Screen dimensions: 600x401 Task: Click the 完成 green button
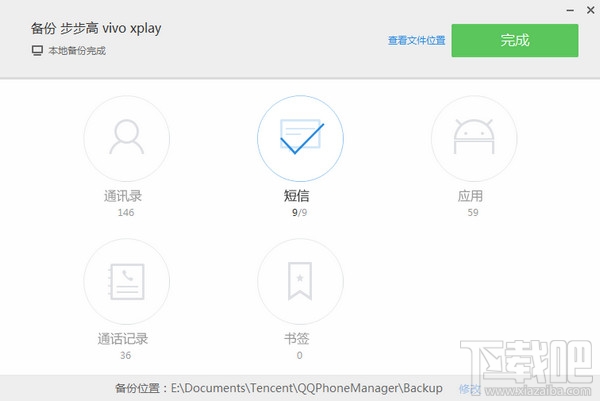click(515, 41)
